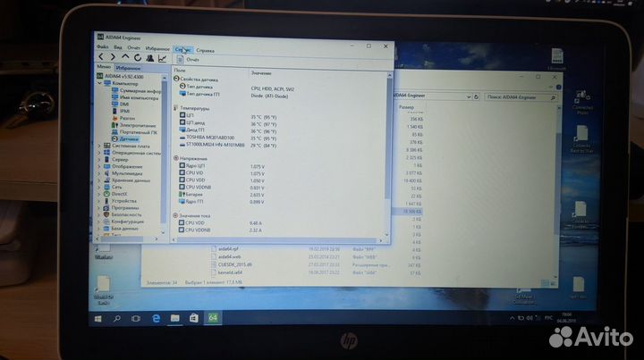The image size is (644, 360).
Task: Expand the Сервер tree node
Action: 99,160
